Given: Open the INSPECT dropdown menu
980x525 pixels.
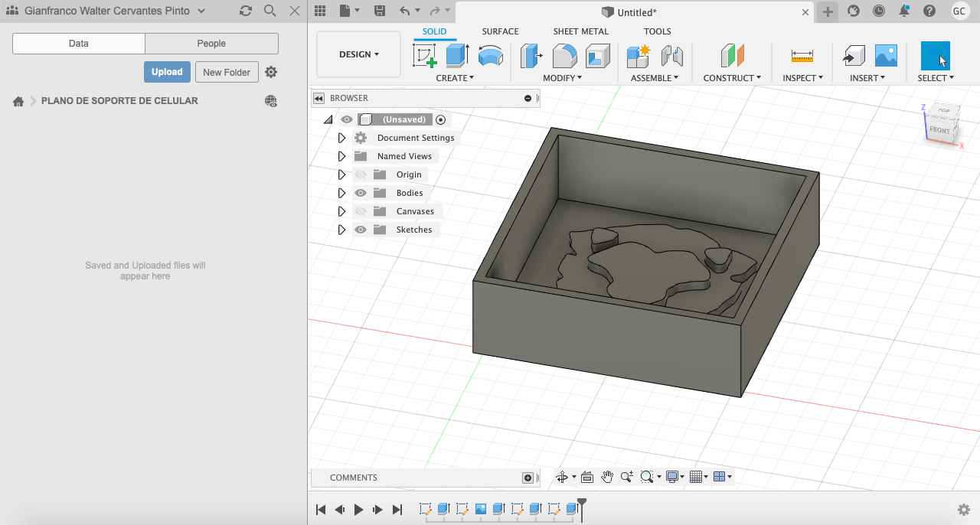Looking at the screenshot, I should (802, 78).
